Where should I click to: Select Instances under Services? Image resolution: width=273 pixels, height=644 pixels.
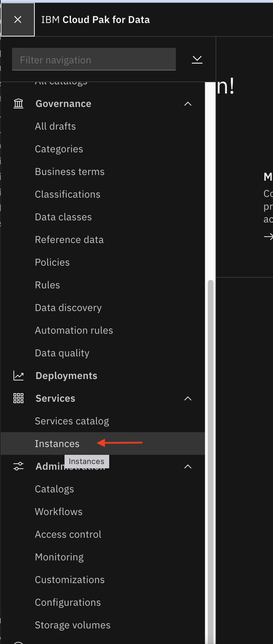(x=103, y=444)
